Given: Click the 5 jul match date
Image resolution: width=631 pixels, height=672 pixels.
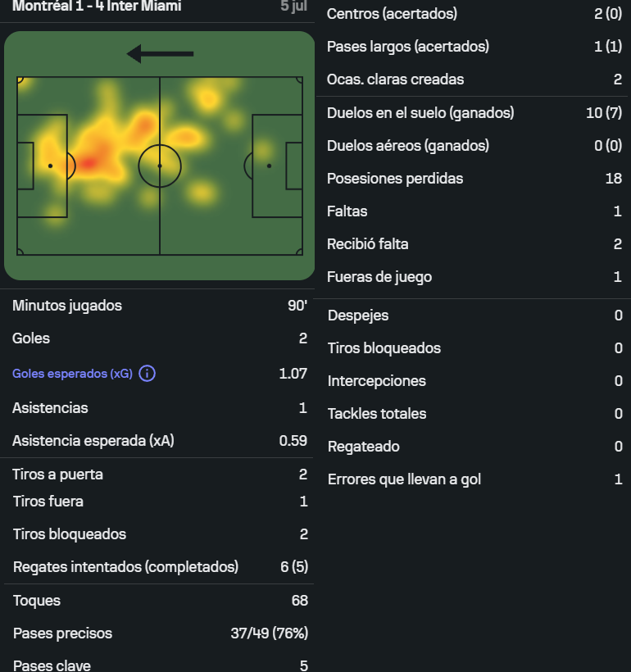Looking at the screenshot, I should click(x=293, y=6).
